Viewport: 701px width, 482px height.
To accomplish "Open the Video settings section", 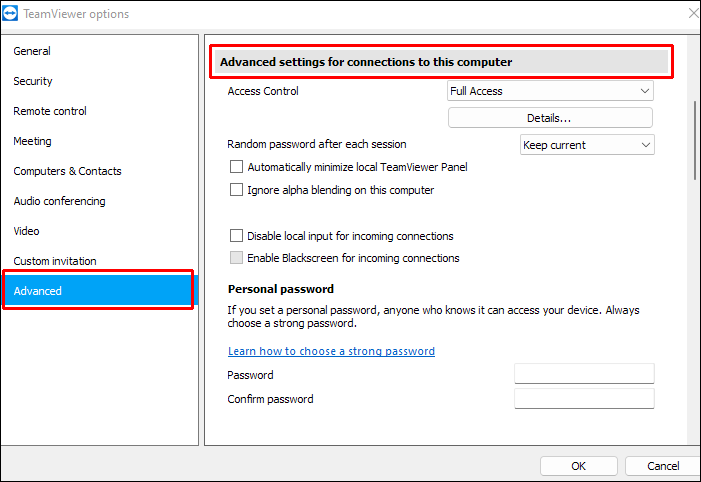I will [x=27, y=231].
